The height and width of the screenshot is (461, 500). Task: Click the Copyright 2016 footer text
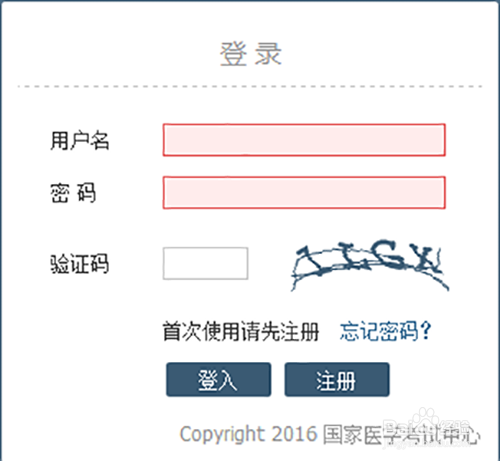coord(248,434)
